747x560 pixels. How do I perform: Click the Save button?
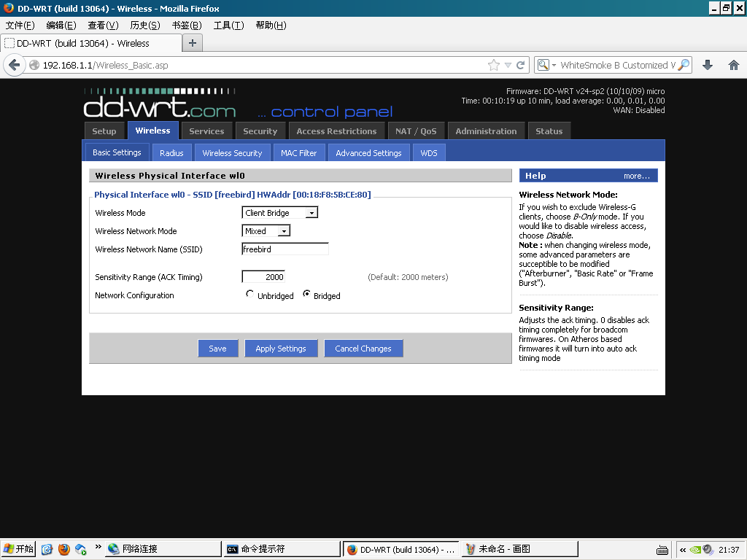pyautogui.click(x=217, y=348)
